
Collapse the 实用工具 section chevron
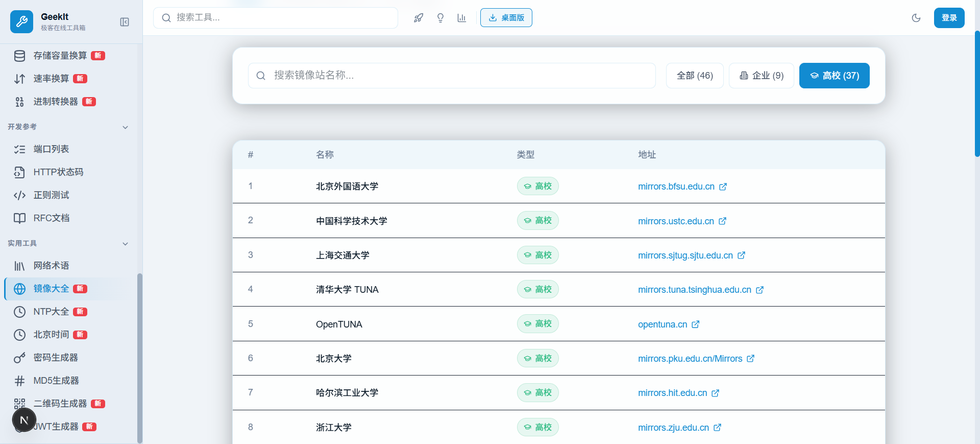[x=126, y=244]
